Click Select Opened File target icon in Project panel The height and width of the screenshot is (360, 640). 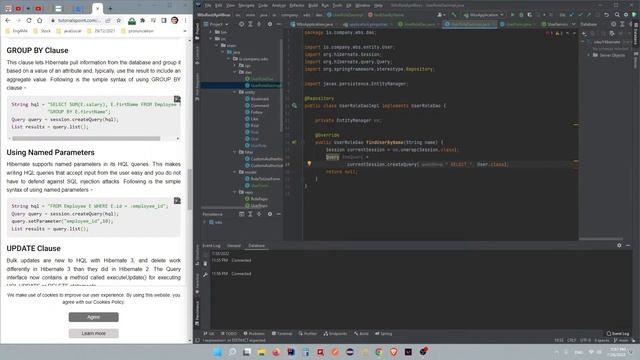click(241, 24)
